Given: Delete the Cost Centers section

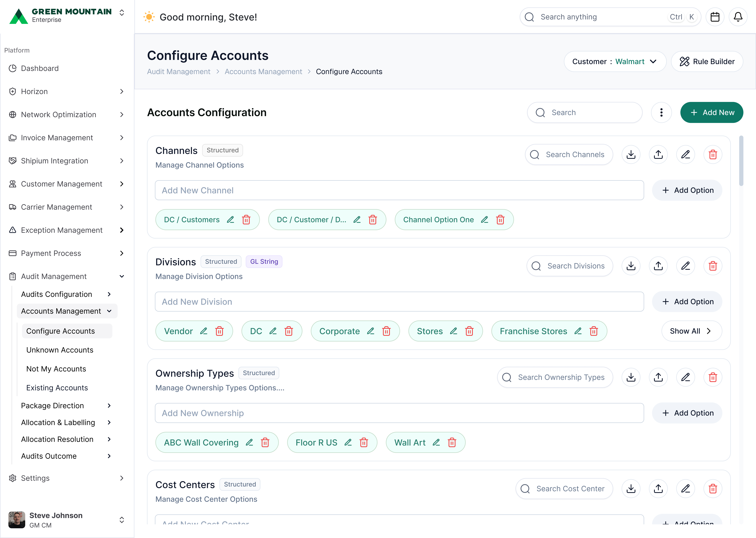Looking at the screenshot, I should coord(713,488).
